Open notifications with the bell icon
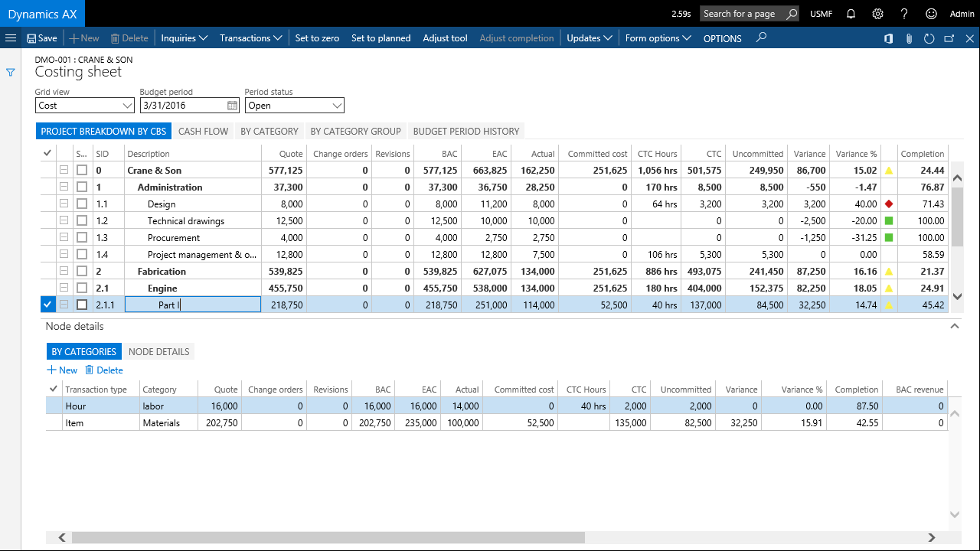This screenshot has height=551, width=980. 851,14
